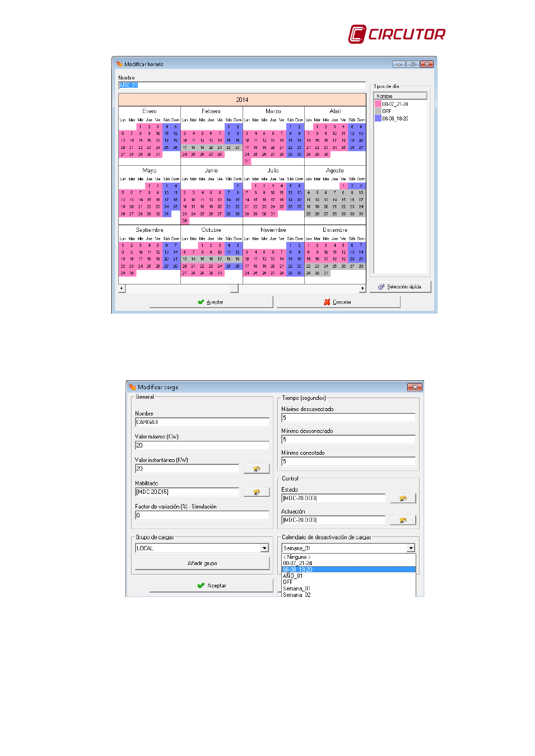Click the Añadir grupo button
The height and width of the screenshot is (756, 535).
click(202, 563)
